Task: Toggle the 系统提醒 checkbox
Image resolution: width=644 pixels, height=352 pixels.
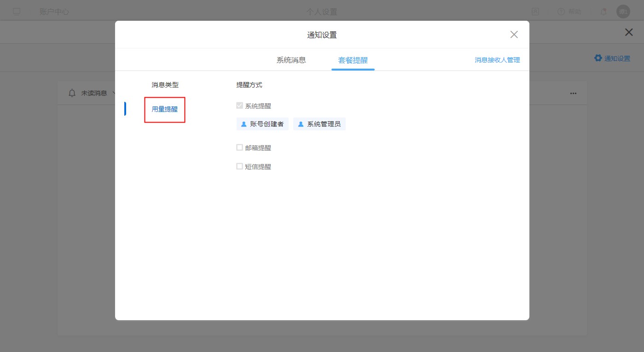Action: click(x=239, y=106)
